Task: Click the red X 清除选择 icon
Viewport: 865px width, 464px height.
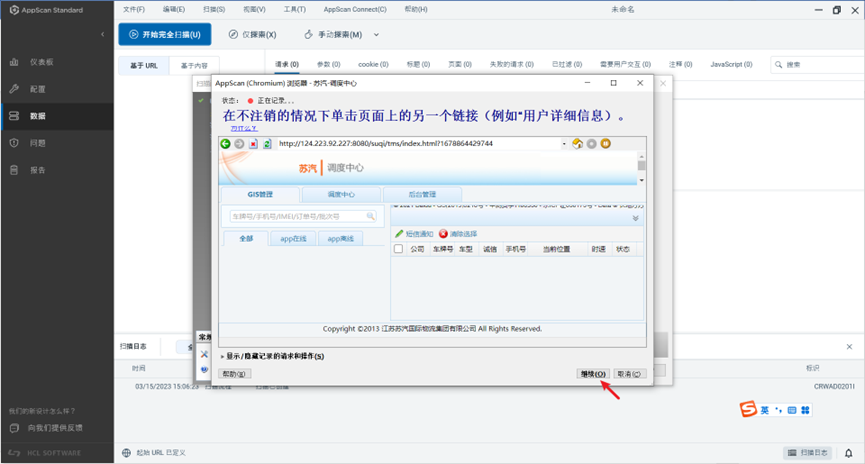Action: pyautogui.click(x=443, y=234)
